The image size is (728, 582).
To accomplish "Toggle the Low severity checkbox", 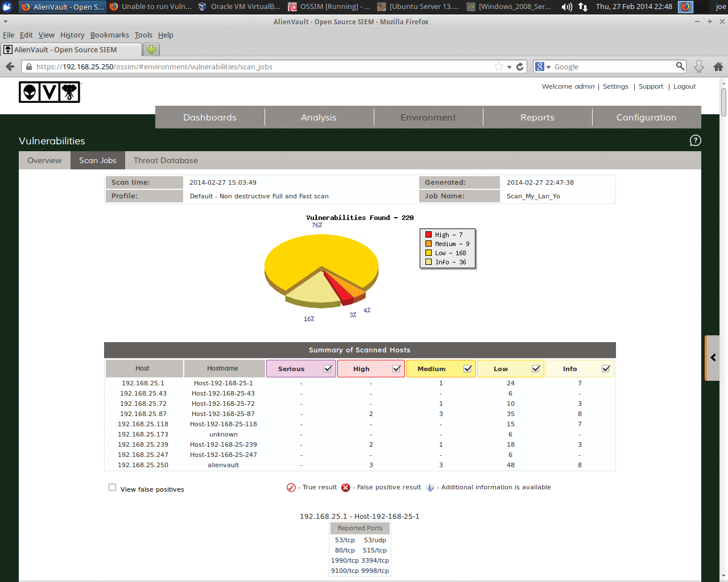I will click(x=536, y=368).
